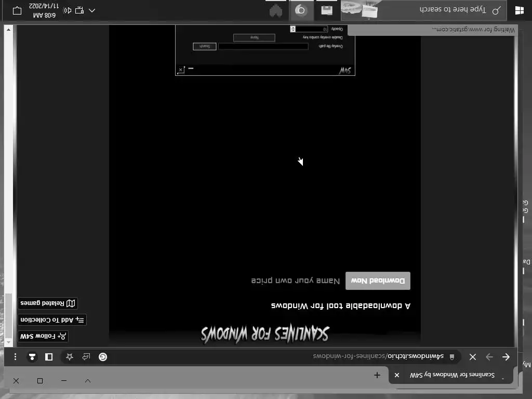Open the Windows Start menu
The image size is (532, 399).
click(519, 10)
